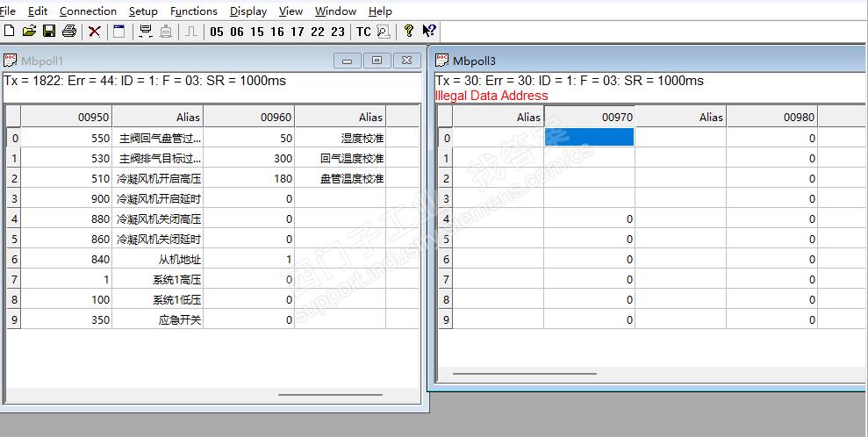Open the communication traffic monitor icon
Image resolution: width=868 pixels, height=437 pixels.
pyautogui.click(x=384, y=32)
